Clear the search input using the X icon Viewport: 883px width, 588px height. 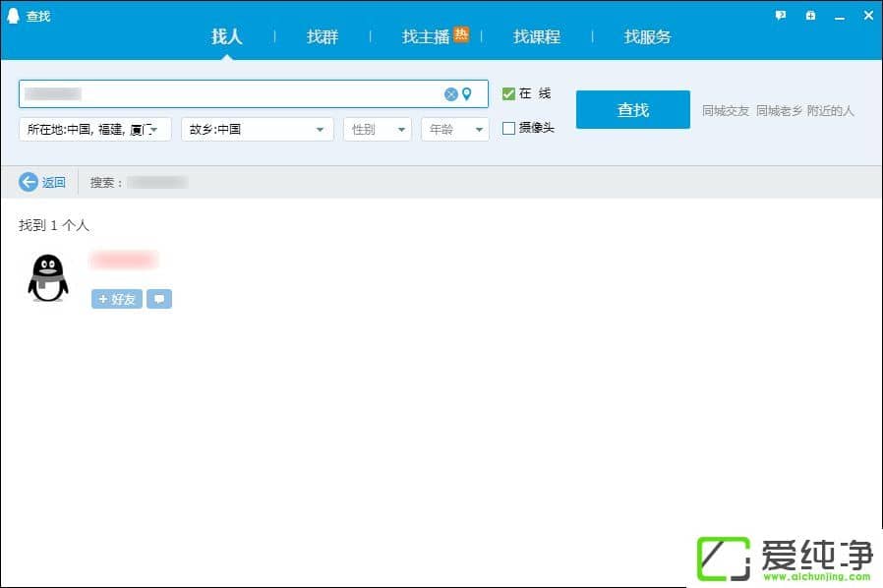tap(451, 94)
